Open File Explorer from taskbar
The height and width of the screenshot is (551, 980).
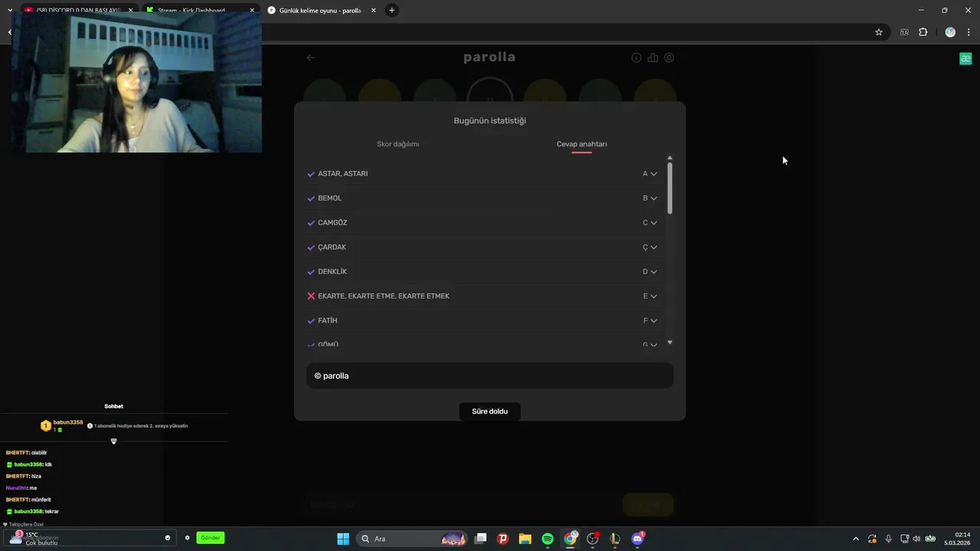[525, 539]
